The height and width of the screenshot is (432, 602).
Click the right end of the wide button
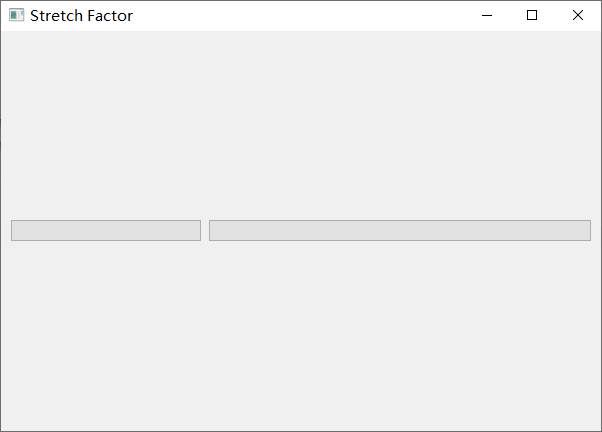point(584,230)
